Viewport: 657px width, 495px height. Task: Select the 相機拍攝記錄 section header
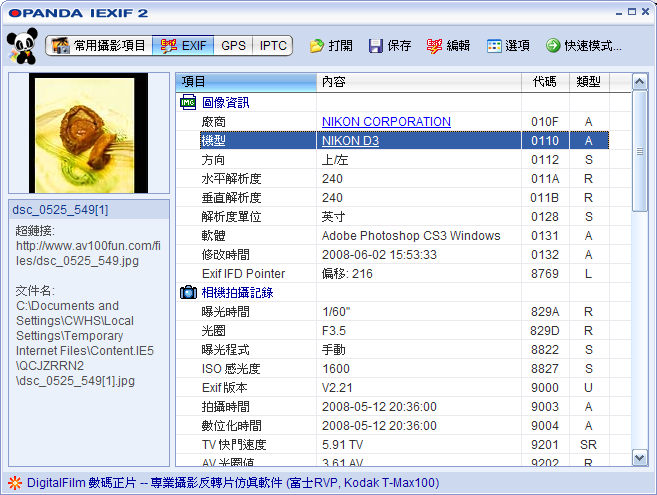pos(237,292)
